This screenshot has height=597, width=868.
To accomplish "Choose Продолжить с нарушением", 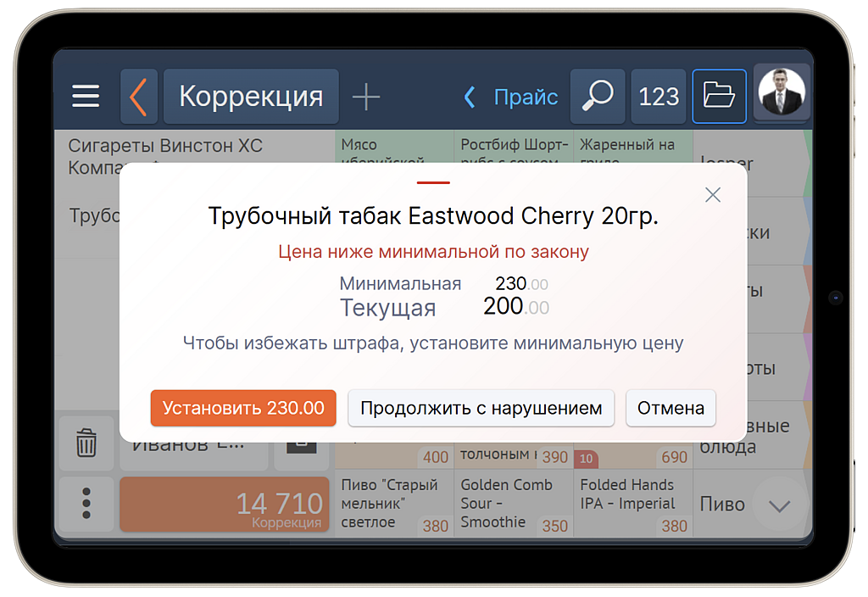I will [x=481, y=408].
